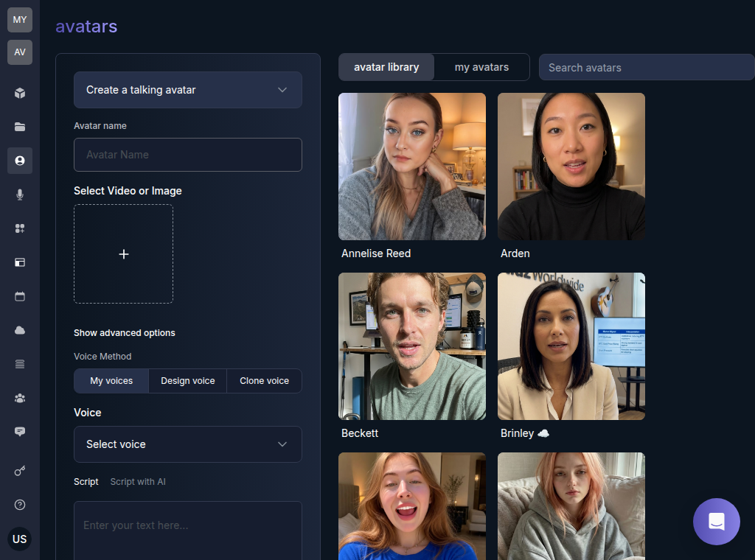Select the microphone voices sidebar icon
The image size is (755, 560).
20,195
